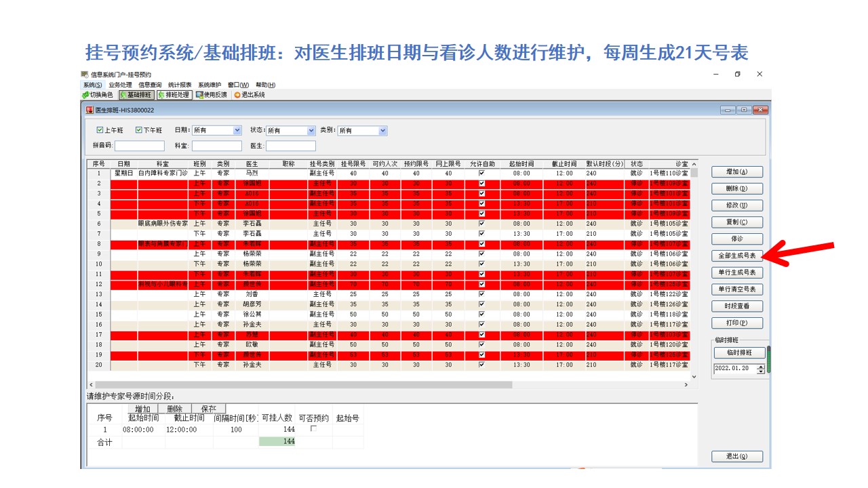Screen dimensions: 868x488
Task: Click the 临时排班 button
Action: point(739,352)
